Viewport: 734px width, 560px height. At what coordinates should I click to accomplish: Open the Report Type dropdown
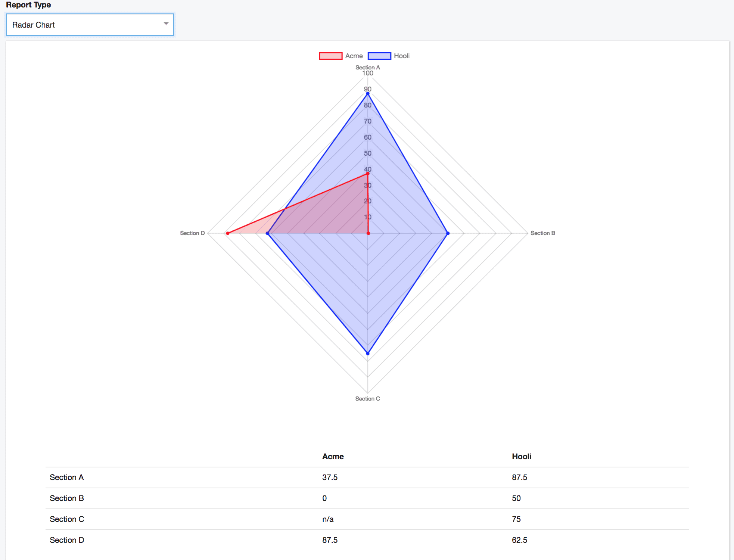tap(90, 25)
